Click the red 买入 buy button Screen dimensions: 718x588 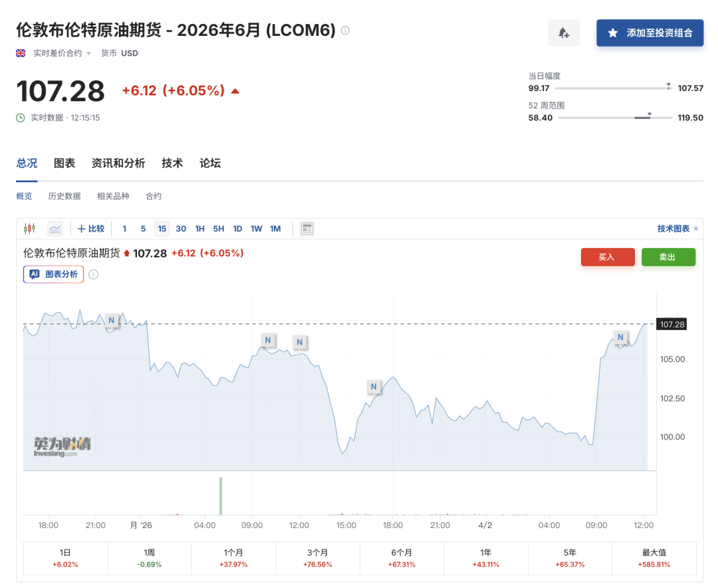point(607,257)
